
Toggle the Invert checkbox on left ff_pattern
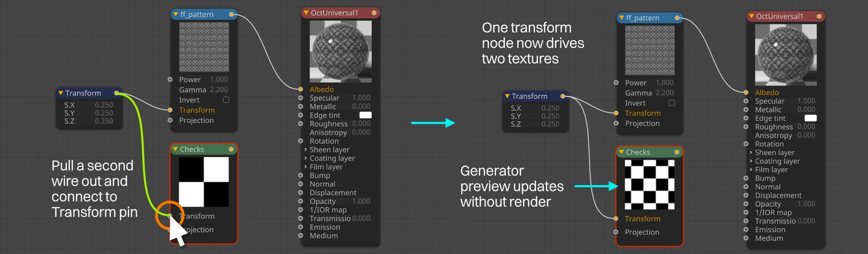click(x=226, y=100)
